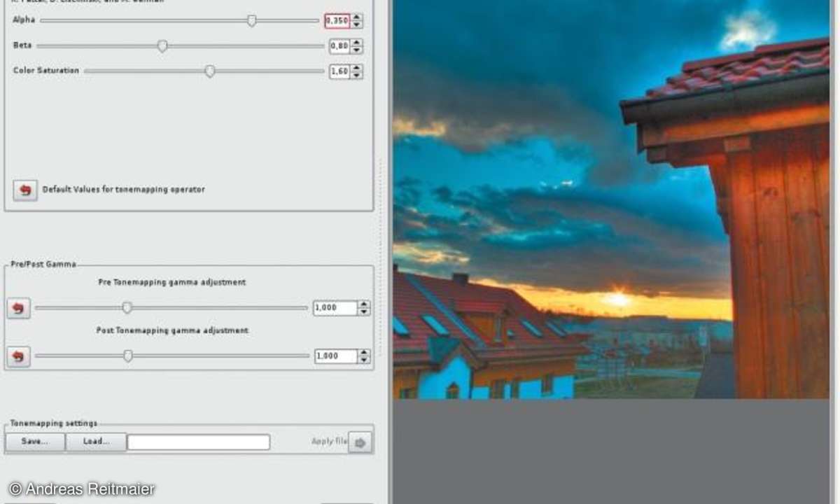Image resolution: width=840 pixels, height=504 pixels.
Task: Click the Alpha label
Action: [x=24, y=20]
